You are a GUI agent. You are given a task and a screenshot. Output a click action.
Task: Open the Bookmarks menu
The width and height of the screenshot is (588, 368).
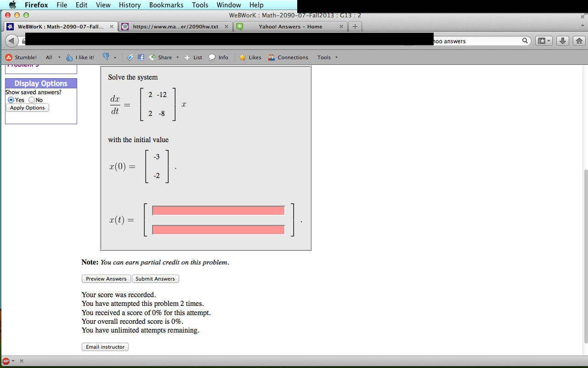coord(166,5)
